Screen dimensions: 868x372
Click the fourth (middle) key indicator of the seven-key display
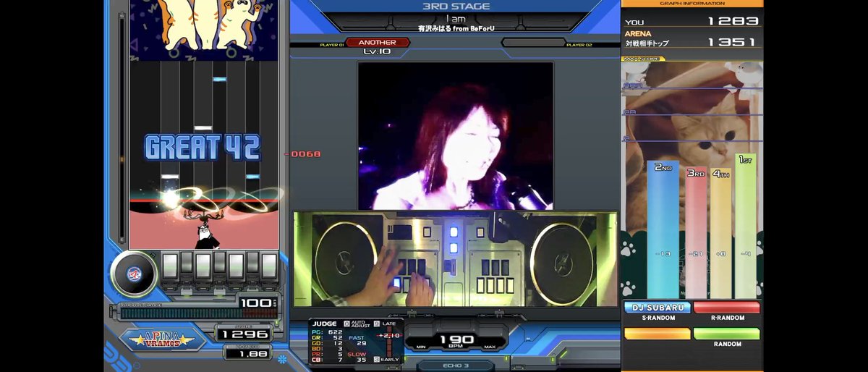[220, 262]
